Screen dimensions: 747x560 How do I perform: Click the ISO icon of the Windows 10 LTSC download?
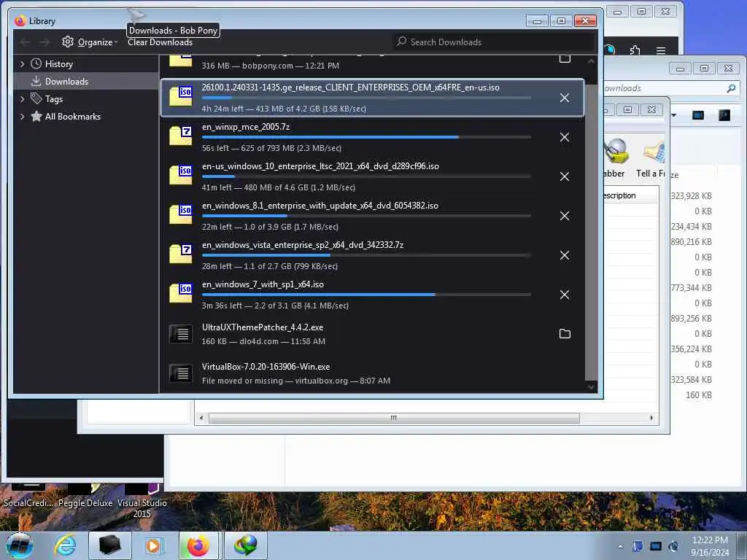point(181,175)
